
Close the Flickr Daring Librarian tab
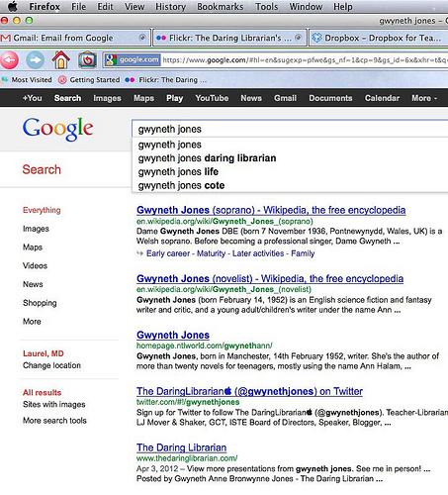point(298,38)
